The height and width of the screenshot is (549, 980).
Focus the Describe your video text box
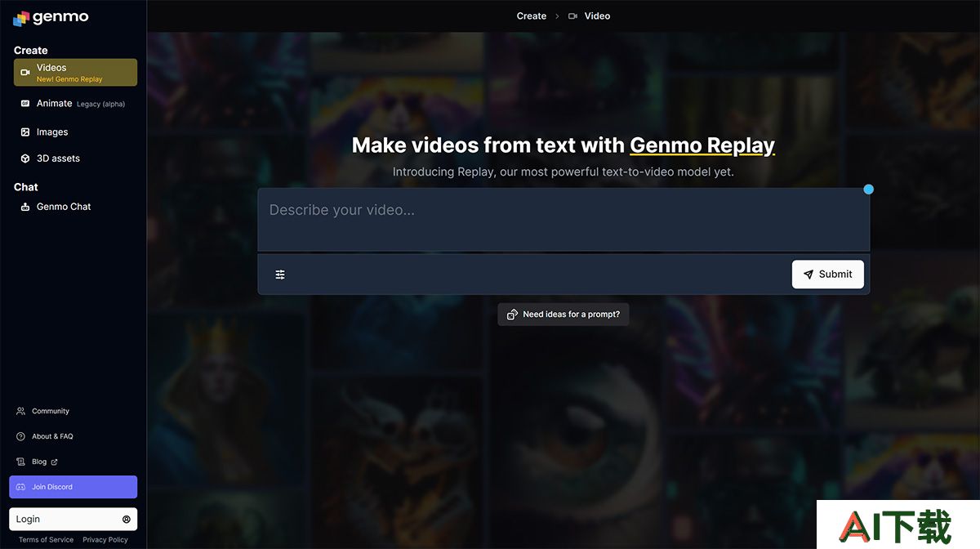coord(563,220)
